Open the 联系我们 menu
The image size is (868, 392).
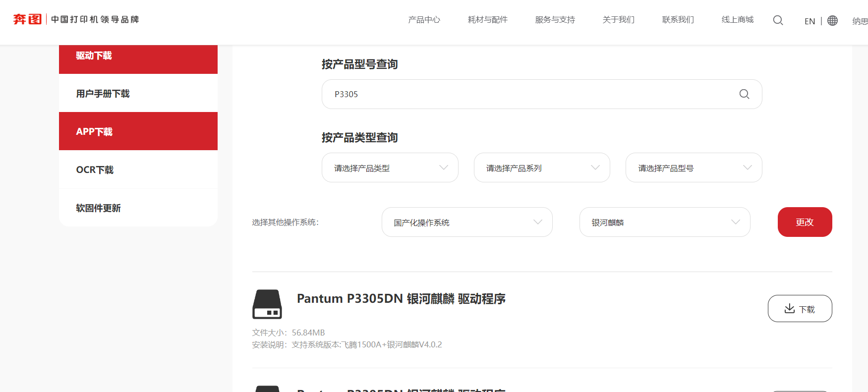(678, 20)
